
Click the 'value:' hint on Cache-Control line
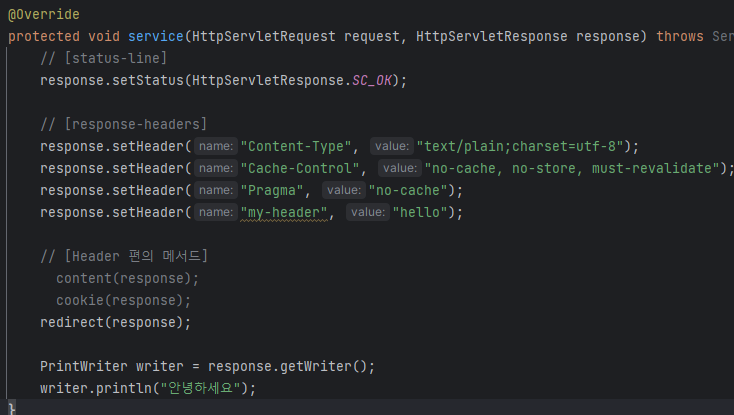(x=400, y=168)
